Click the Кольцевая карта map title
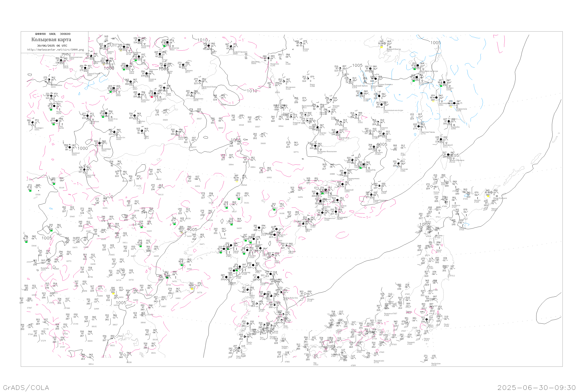The height and width of the screenshot is (392, 588). [x=51, y=40]
